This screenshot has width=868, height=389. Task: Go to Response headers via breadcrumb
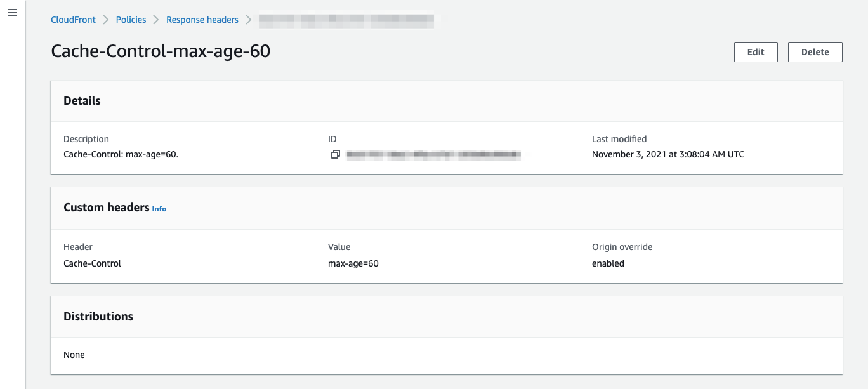click(202, 20)
